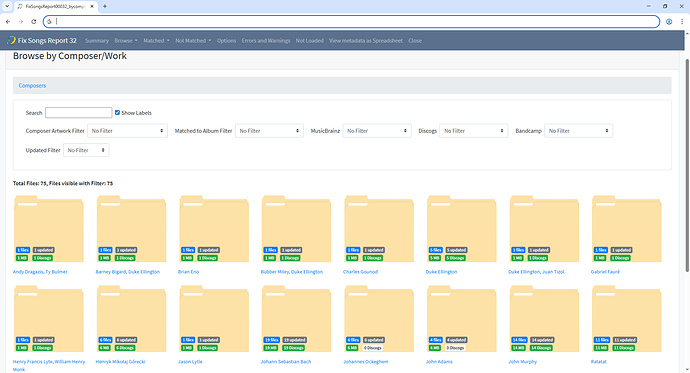Expand the Browse menu

click(126, 40)
